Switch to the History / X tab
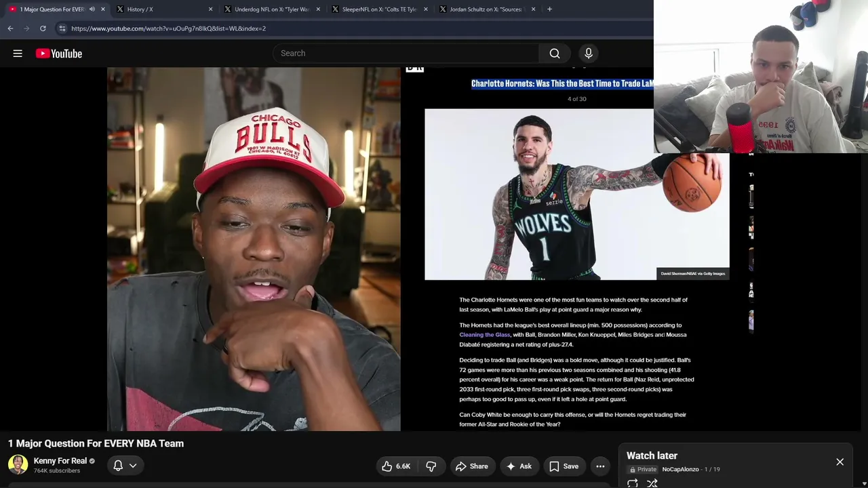Screen dimensions: 868x488 click(x=163, y=9)
